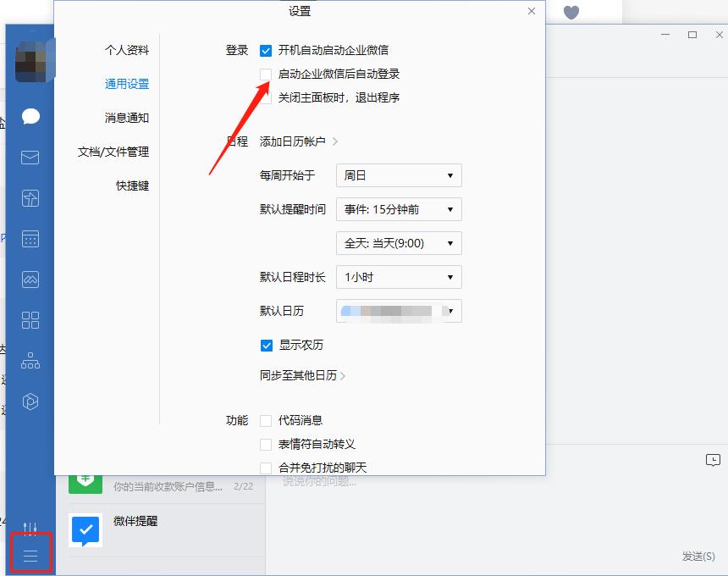Open the organization structure sidebar icon
This screenshot has height=576, width=728.
[30, 361]
